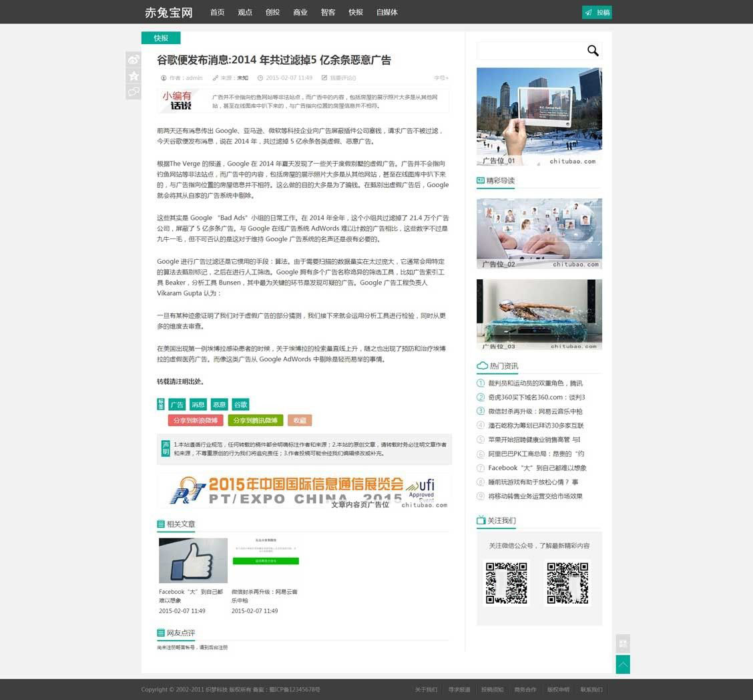Click the gray QR code icon above back-to-top
Viewport: 753px width, 700px height.
point(622,643)
